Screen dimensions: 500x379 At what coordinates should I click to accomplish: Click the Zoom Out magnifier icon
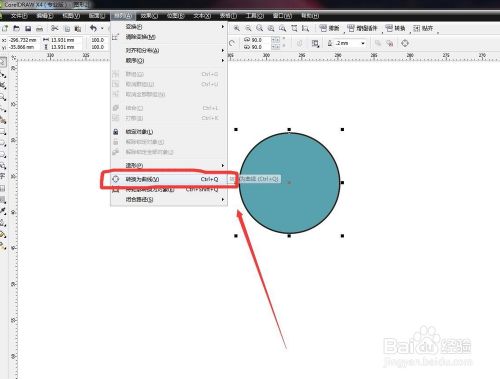248,29
